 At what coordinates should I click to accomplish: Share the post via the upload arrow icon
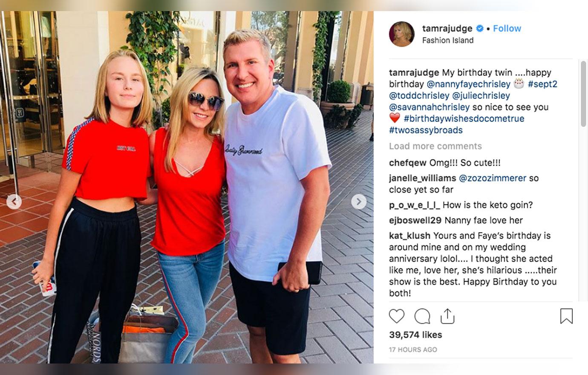(x=447, y=316)
